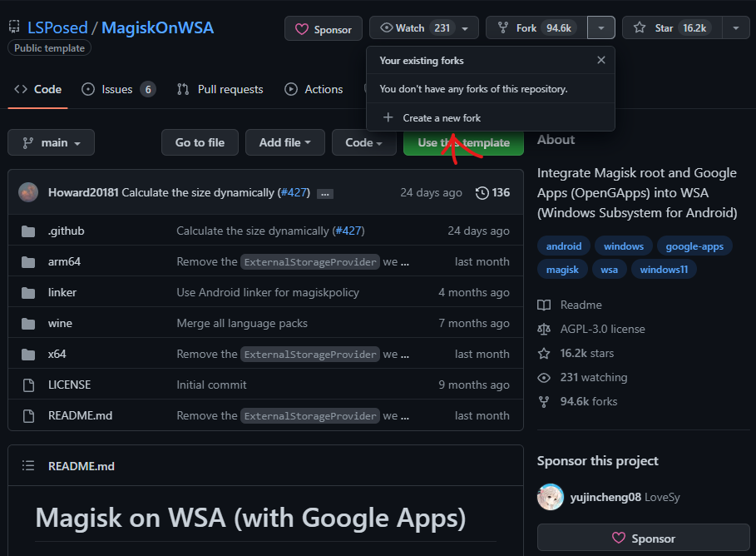This screenshot has height=556, width=756.
Task: Click the x64 folder icon
Action: 28,355
